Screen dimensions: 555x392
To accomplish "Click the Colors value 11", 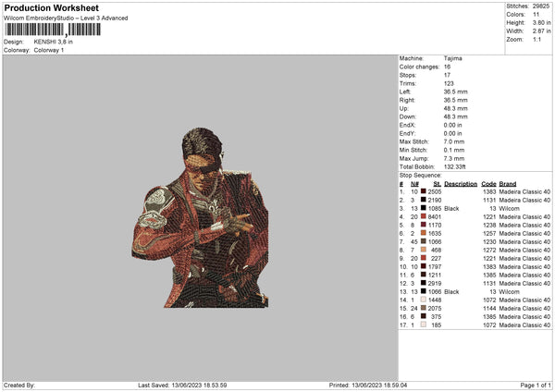I will pyautogui.click(x=536, y=15).
